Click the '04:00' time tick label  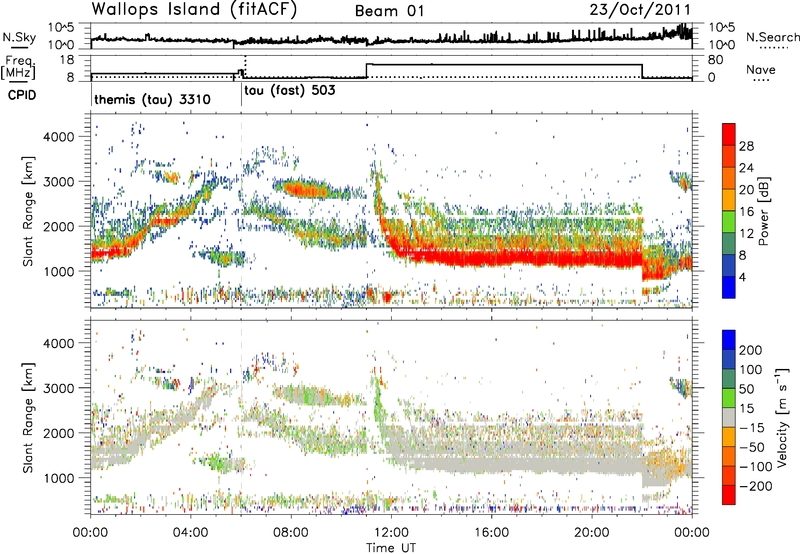190,532
